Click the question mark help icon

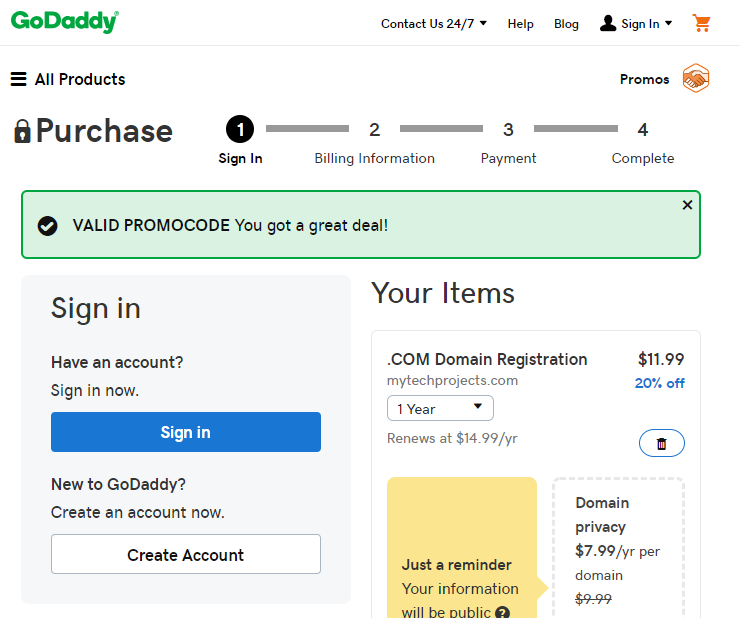pyautogui.click(x=503, y=612)
